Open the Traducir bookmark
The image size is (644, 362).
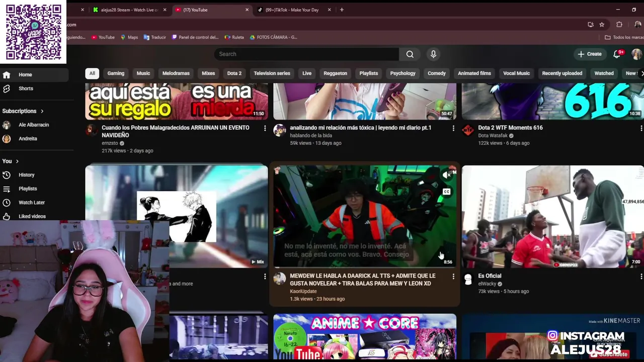pos(154,37)
